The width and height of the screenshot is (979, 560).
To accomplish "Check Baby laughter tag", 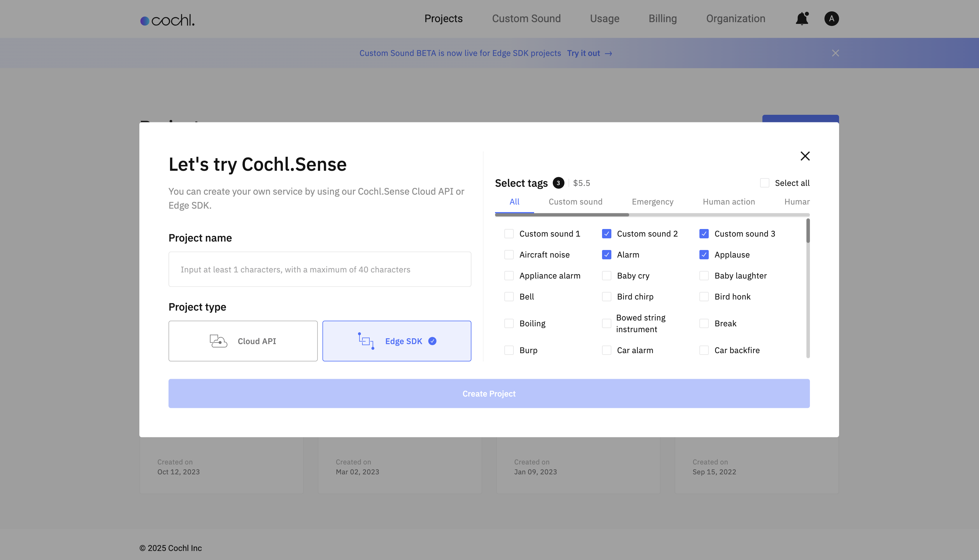I will click(704, 276).
